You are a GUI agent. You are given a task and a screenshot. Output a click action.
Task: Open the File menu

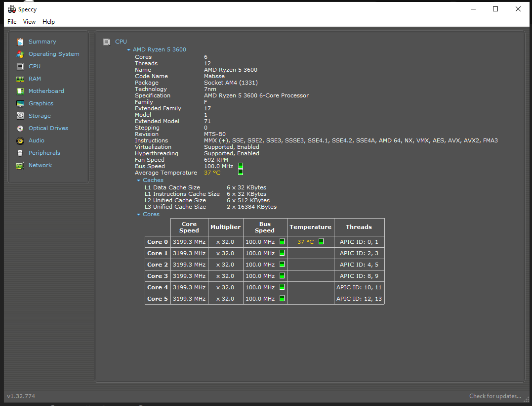12,22
